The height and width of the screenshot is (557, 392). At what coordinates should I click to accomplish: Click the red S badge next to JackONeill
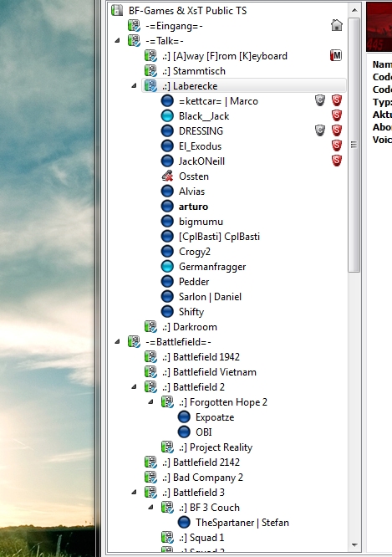coord(337,161)
